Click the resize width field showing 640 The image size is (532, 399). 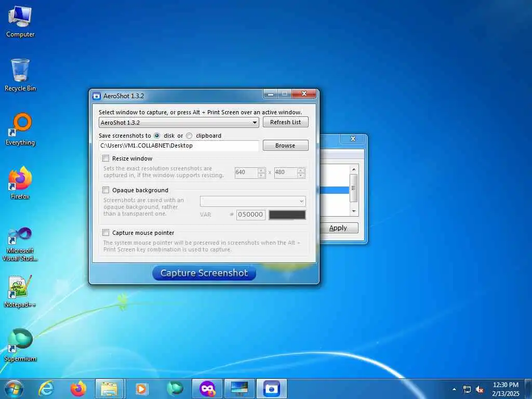pos(246,172)
